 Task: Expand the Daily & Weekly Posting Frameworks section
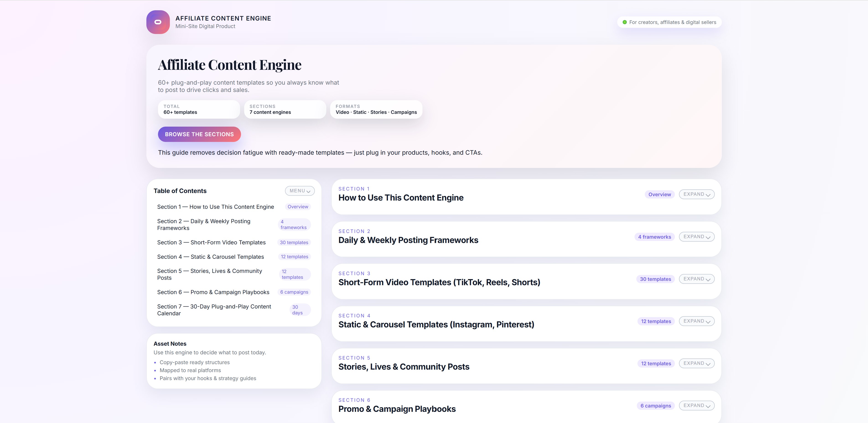(696, 237)
